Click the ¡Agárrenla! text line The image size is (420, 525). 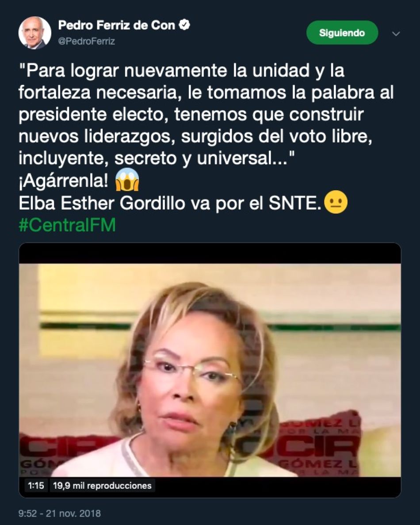63,181
